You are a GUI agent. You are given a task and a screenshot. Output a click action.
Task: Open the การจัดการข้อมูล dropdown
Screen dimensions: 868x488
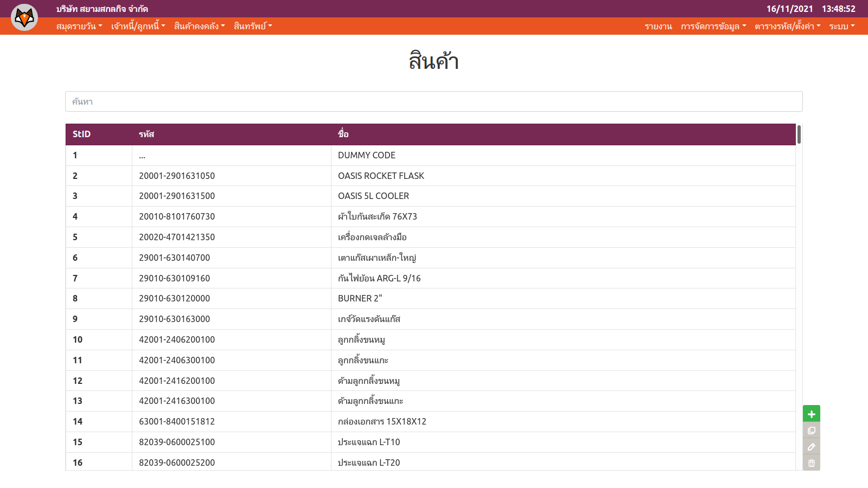pyautogui.click(x=713, y=26)
